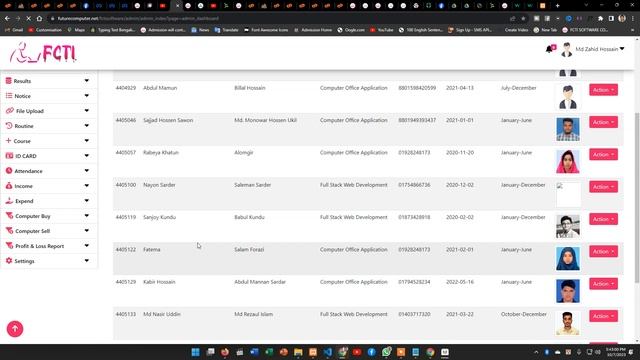Open the Font Awesome Icons bookmark
The image size is (640, 360).
266,30
